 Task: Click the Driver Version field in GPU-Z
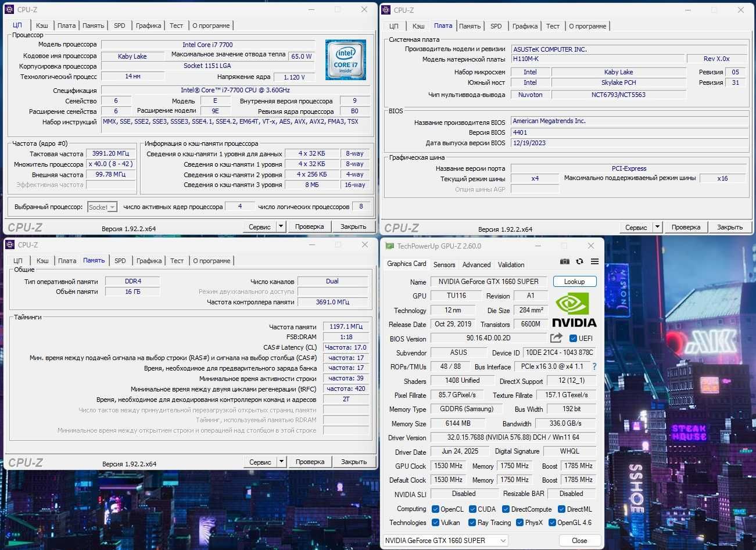pyautogui.click(x=513, y=437)
